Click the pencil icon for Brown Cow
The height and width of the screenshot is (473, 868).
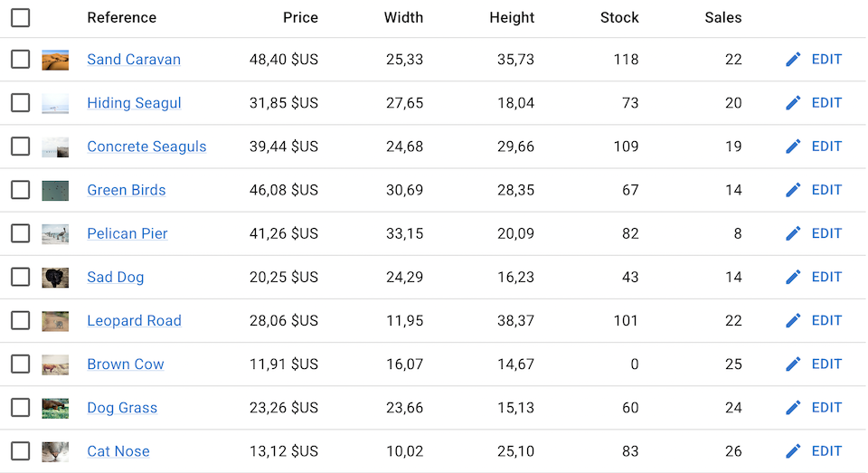pos(793,364)
